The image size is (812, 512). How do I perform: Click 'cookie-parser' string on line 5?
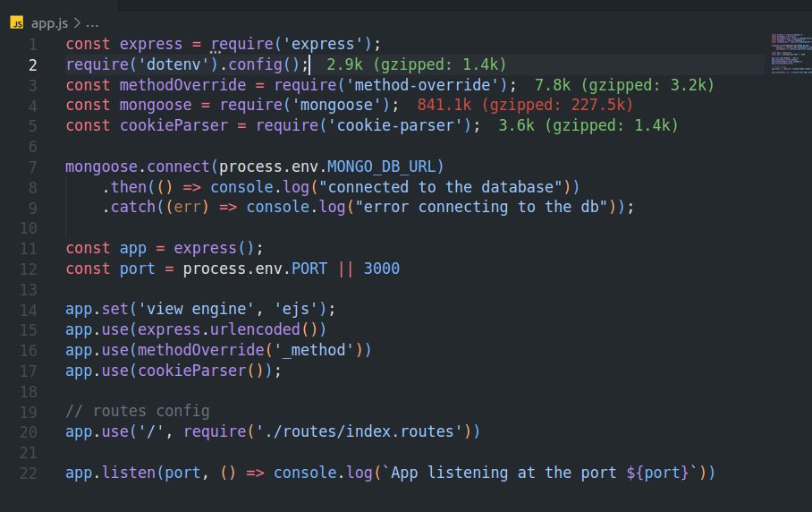click(395, 125)
